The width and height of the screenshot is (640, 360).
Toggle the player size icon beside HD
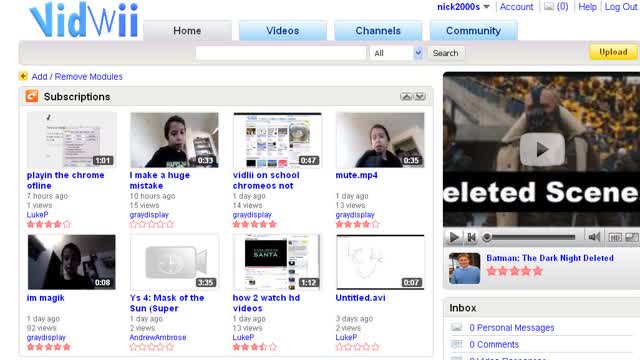pos(632,237)
